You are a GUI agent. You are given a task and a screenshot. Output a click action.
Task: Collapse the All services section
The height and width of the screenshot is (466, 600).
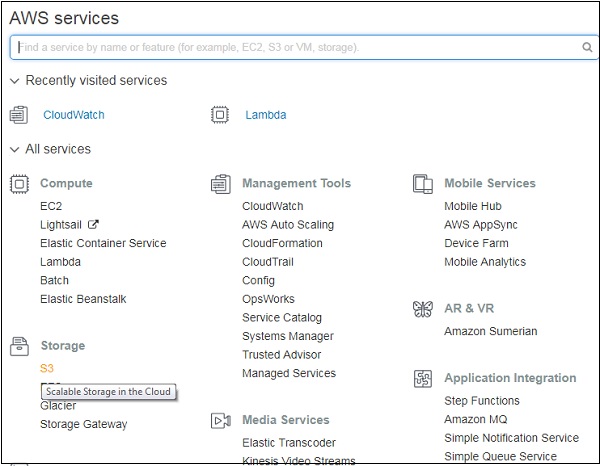click(14, 150)
